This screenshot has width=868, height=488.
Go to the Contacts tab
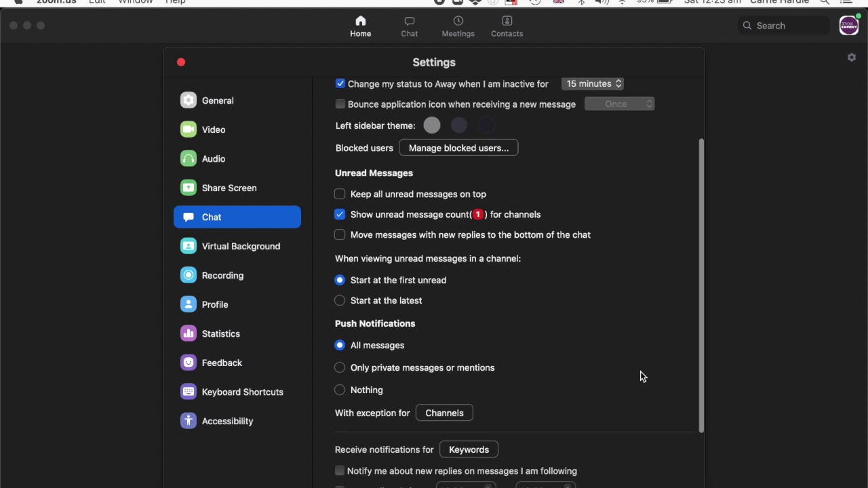point(507,26)
